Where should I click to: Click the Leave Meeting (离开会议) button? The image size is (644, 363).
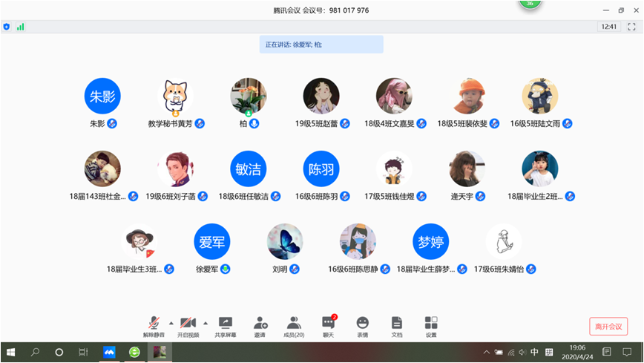pyautogui.click(x=608, y=326)
